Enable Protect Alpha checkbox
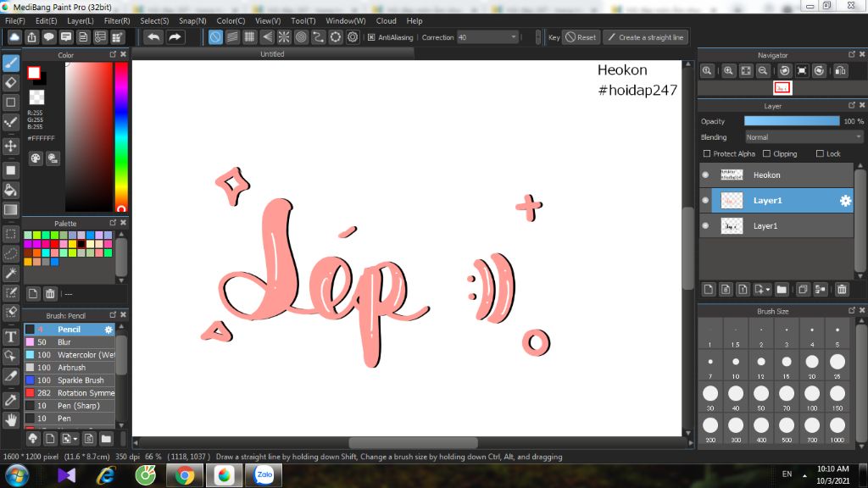 click(706, 153)
